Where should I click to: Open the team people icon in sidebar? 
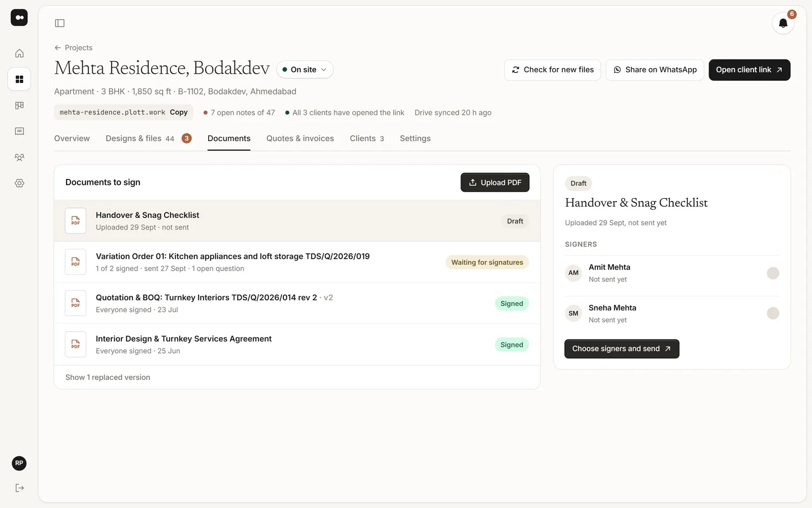tap(19, 157)
